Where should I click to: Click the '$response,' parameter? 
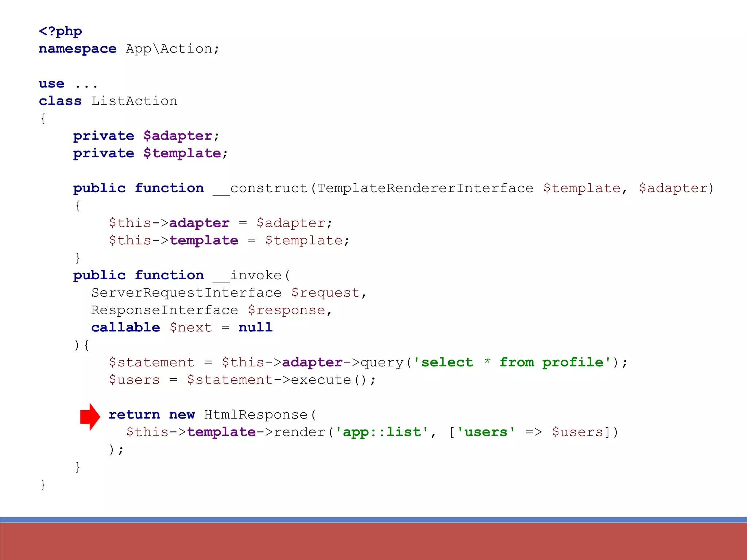pos(290,310)
